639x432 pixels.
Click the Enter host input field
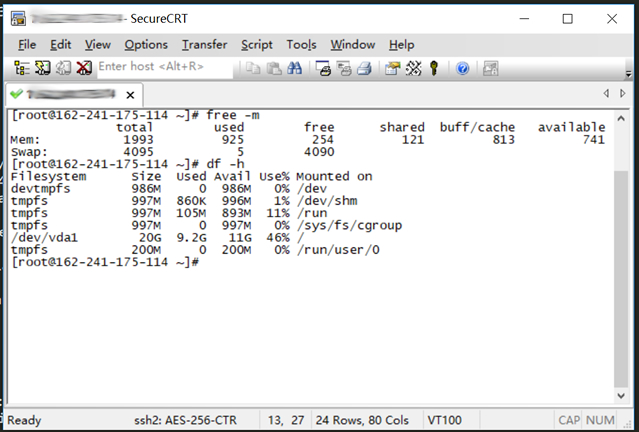(165, 67)
